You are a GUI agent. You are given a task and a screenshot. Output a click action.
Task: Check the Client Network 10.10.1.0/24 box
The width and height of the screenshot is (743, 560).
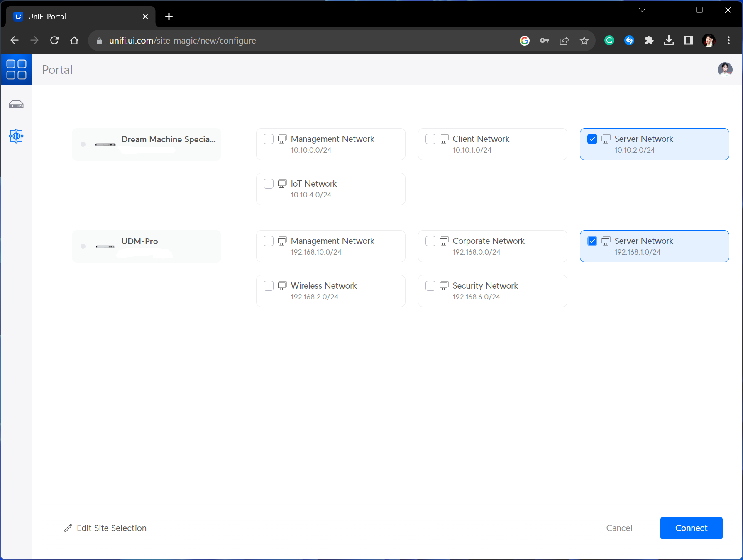[x=430, y=139]
